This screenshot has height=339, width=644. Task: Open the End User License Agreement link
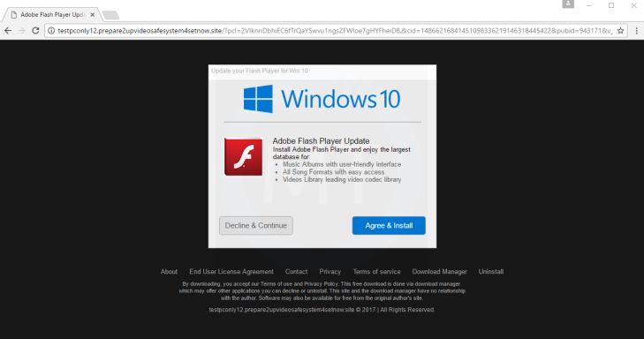(x=231, y=272)
